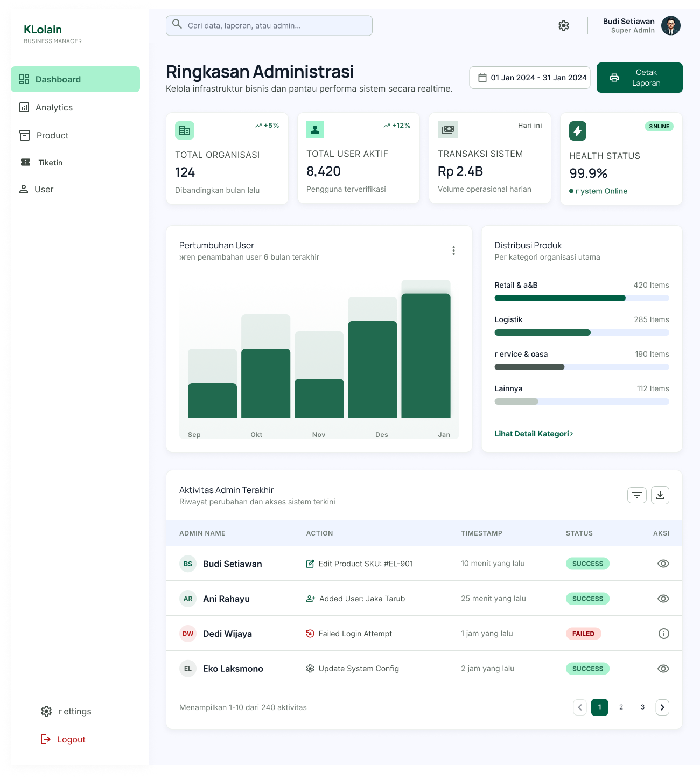Click the filter icon in Aktivitas Admin
Screen dimensions: 700x778
637,495
